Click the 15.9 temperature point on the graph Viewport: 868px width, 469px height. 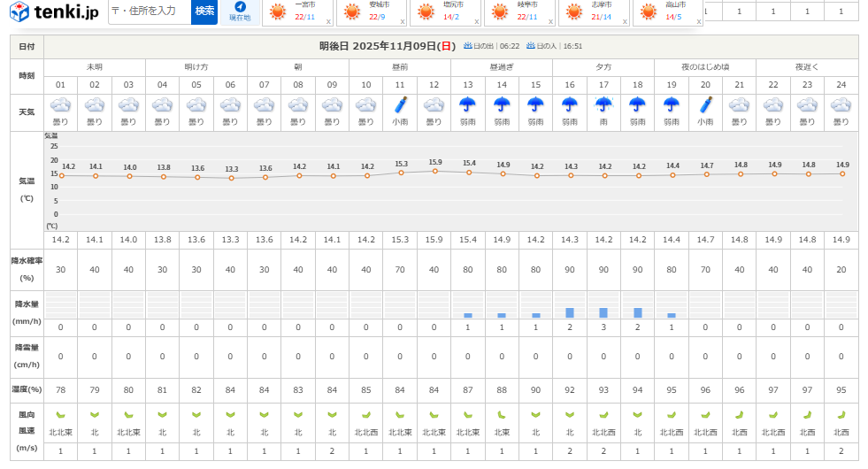point(434,171)
